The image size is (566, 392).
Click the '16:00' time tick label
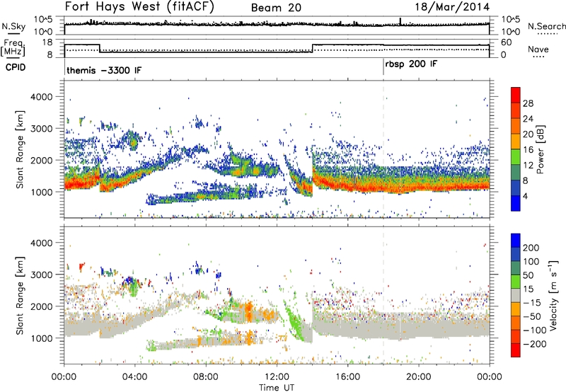click(x=347, y=377)
